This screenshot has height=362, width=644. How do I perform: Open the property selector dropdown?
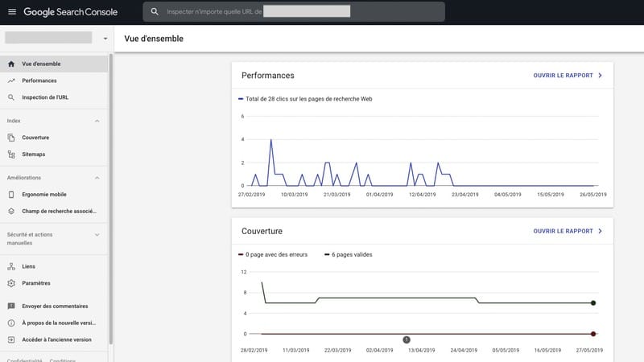pos(105,38)
